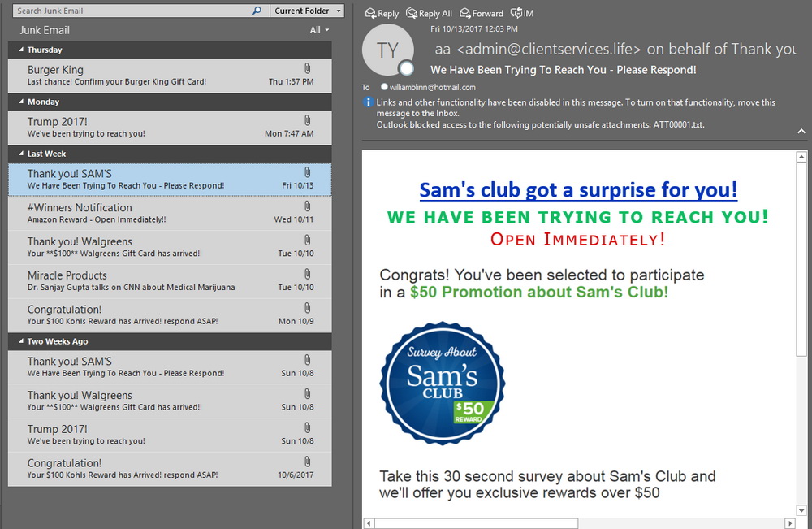Click the horizontal scroll right arrow
The image size is (812, 529).
790,523
